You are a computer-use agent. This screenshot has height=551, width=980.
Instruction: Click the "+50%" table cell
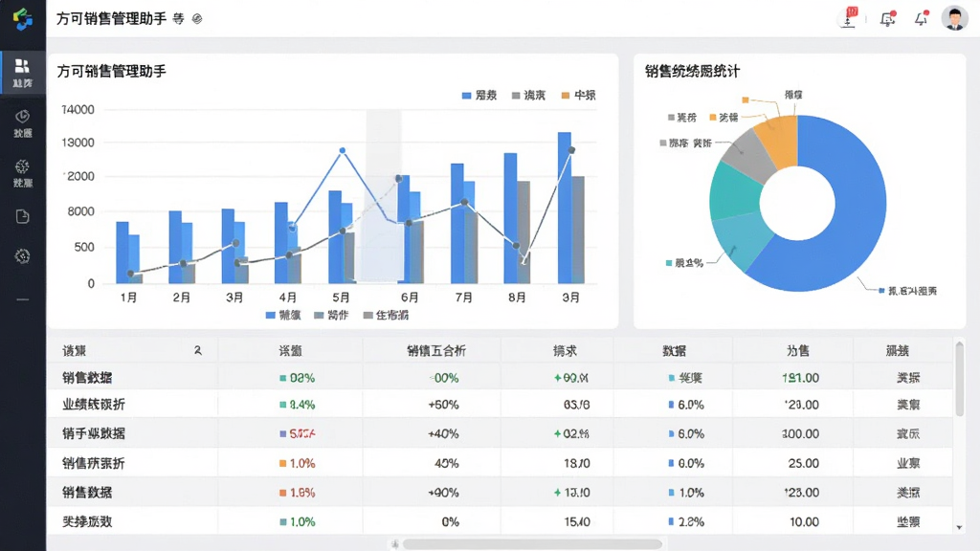click(443, 405)
